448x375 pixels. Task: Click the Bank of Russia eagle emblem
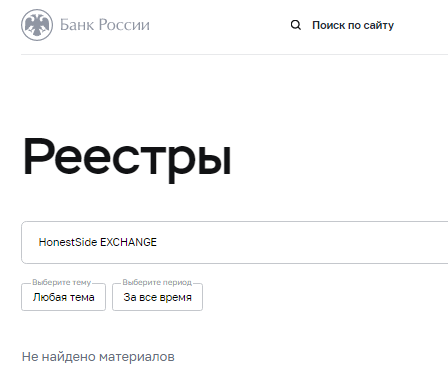click(x=37, y=25)
